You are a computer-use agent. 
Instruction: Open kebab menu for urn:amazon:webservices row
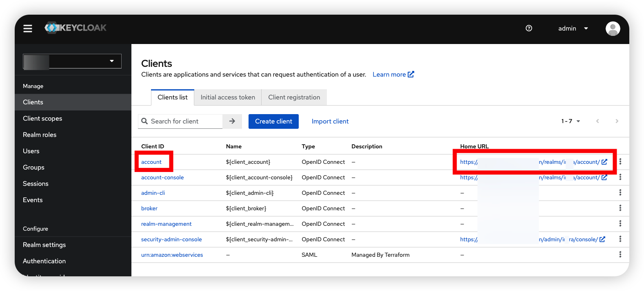pyautogui.click(x=620, y=255)
